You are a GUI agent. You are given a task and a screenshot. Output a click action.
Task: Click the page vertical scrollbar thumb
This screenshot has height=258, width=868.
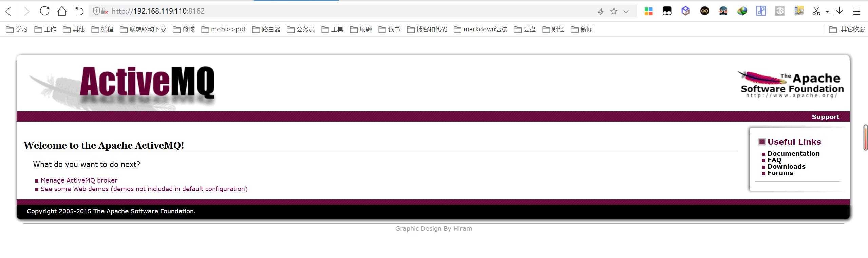(x=866, y=138)
